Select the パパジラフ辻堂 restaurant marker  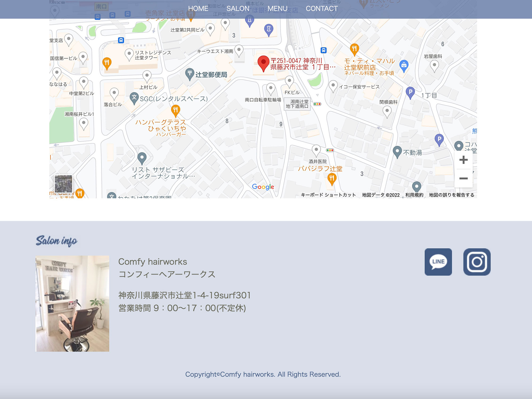tap(331, 178)
